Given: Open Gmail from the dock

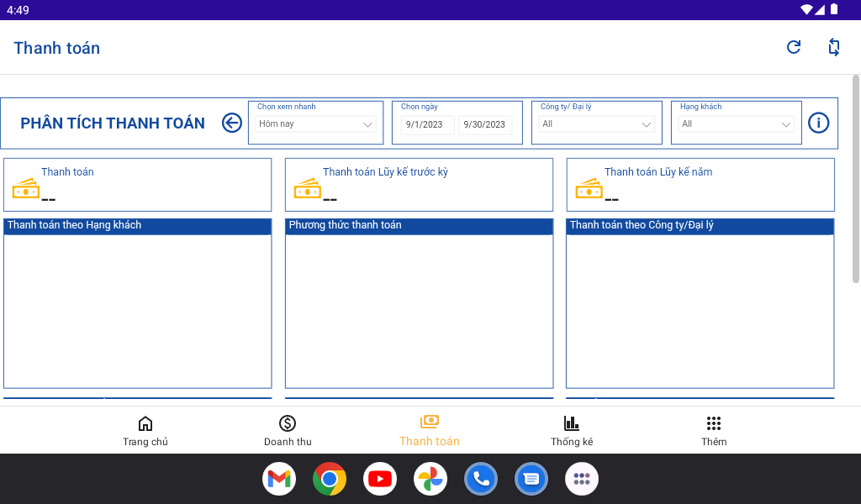Looking at the screenshot, I should coord(279,479).
